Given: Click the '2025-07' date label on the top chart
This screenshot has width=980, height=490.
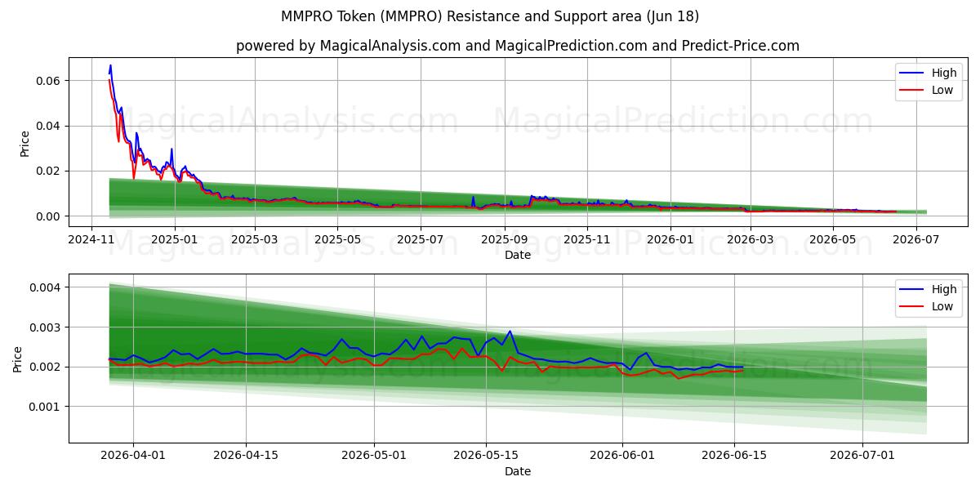Looking at the screenshot, I should point(421,239).
